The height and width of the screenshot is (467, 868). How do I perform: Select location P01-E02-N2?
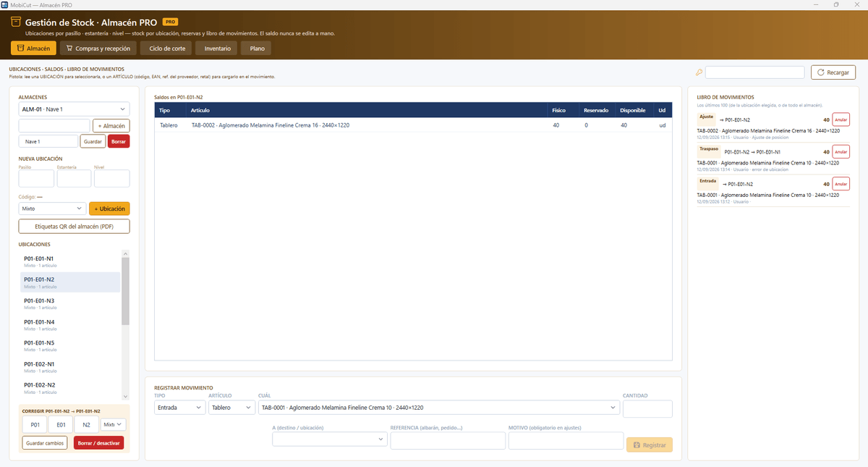coord(70,387)
